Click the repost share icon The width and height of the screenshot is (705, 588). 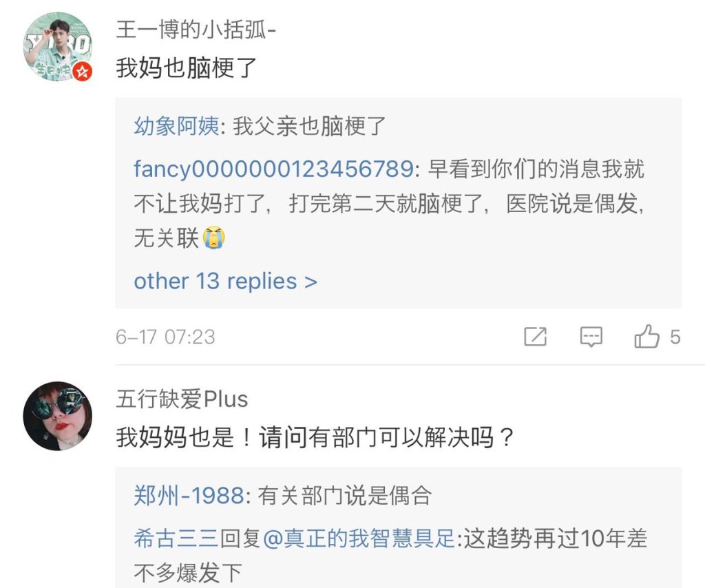pos(535,337)
